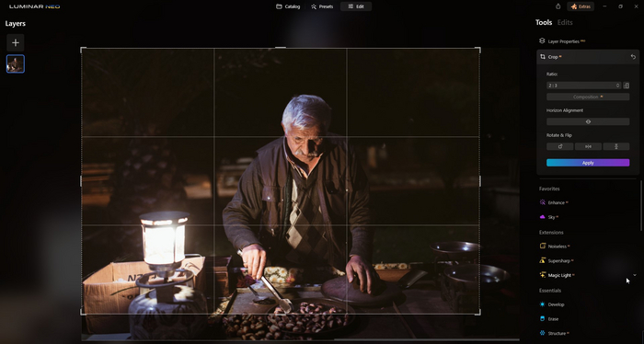Click the Ratio label

(x=552, y=74)
